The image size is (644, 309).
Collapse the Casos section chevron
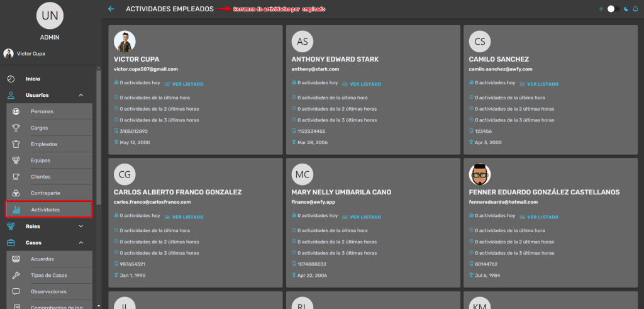(x=81, y=242)
